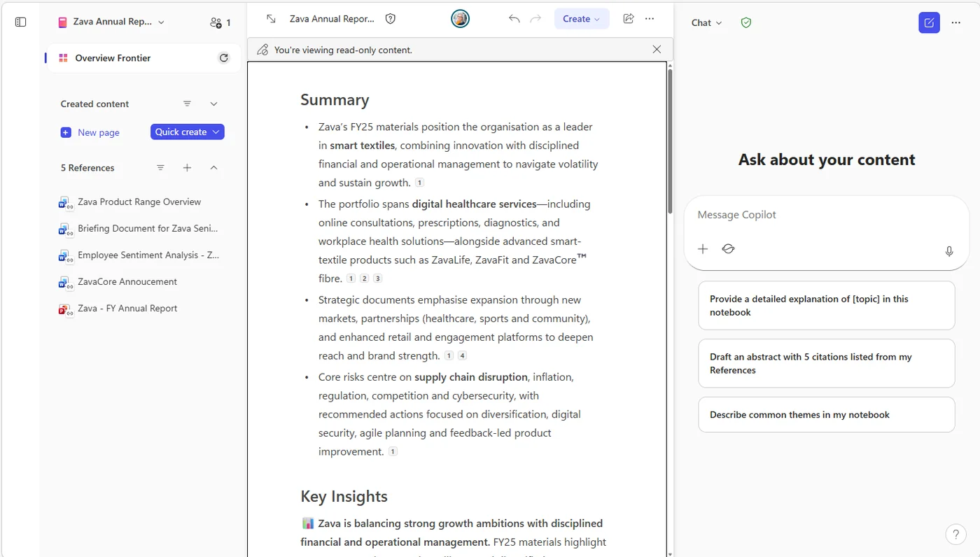Select 'Provide a detailed explanation' prompt
This screenshot has height=557, width=980.
tap(826, 306)
